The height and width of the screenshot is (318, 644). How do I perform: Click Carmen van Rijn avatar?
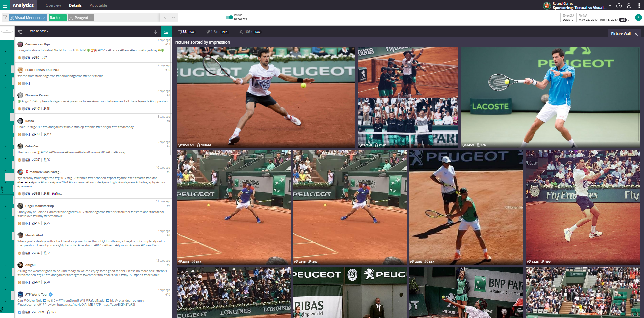(x=20, y=44)
